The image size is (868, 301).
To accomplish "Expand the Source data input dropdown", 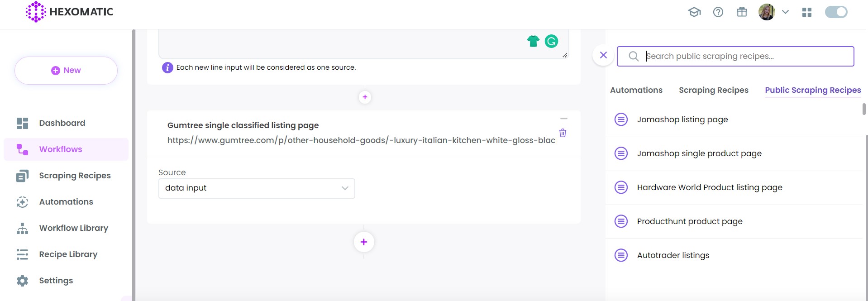I will coord(257,188).
